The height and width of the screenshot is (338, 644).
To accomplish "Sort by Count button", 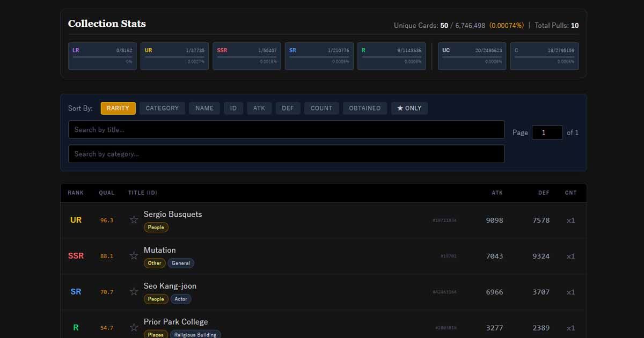I will (x=321, y=108).
